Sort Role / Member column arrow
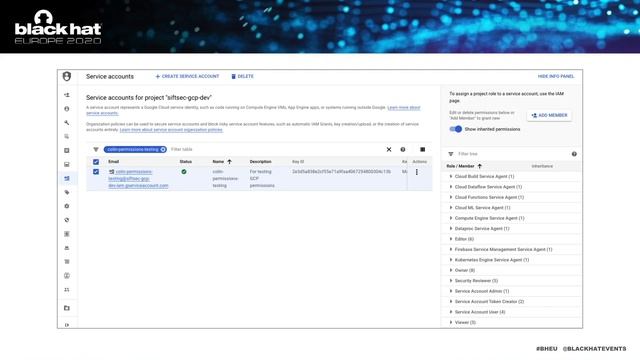Viewport: 640px width, 360px height. pos(480,166)
